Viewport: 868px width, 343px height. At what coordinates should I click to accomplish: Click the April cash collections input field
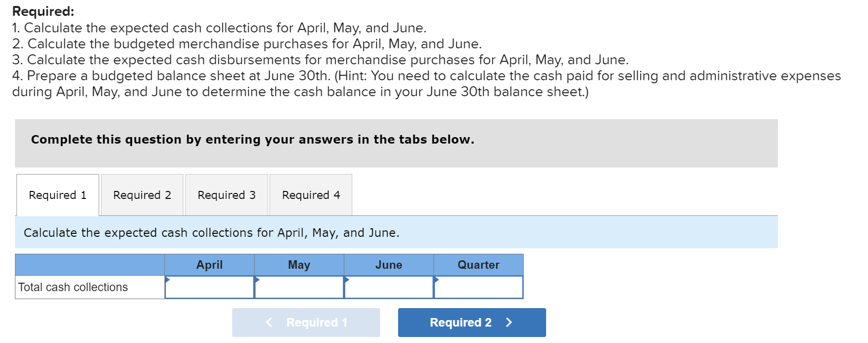pos(212,287)
